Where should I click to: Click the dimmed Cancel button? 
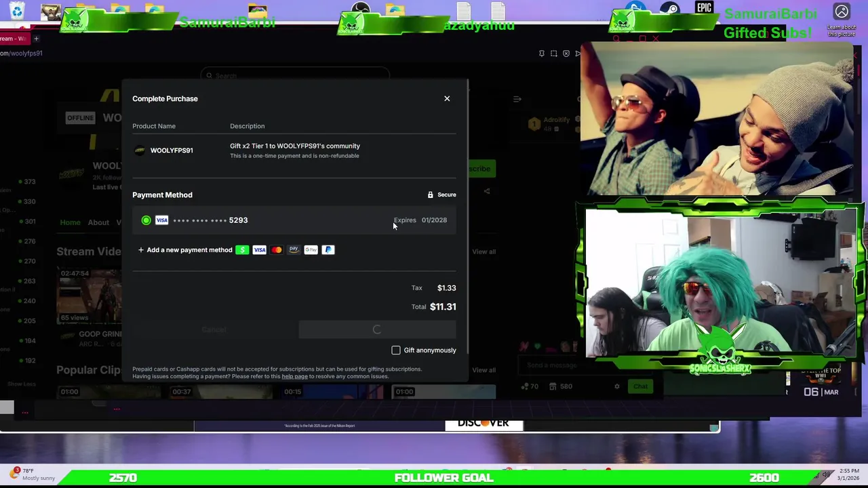(214, 330)
